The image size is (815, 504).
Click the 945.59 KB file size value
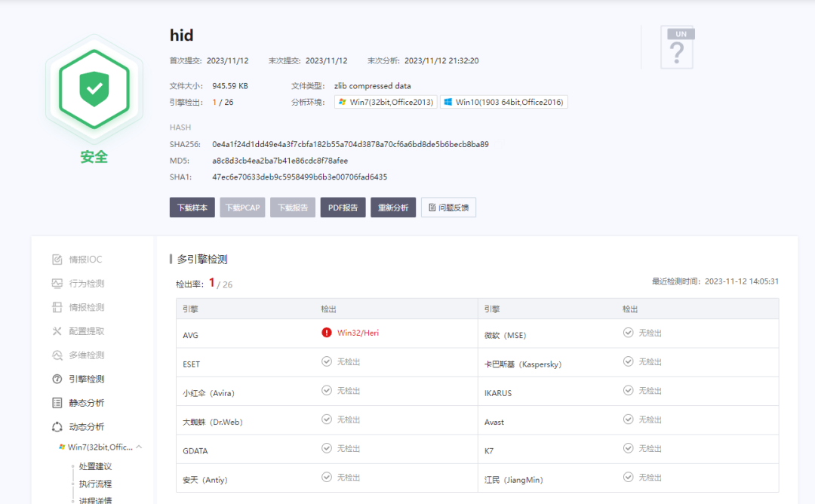click(x=230, y=86)
